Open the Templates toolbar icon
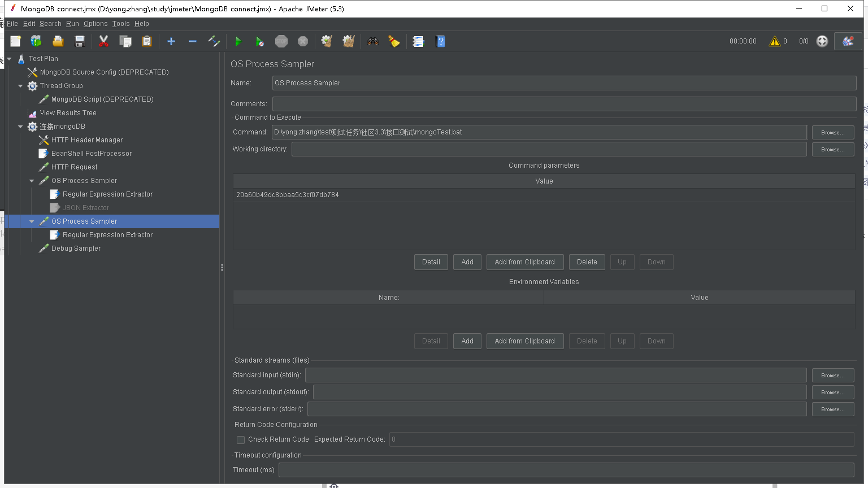Viewport: 868px width, 488px height. [36, 41]
